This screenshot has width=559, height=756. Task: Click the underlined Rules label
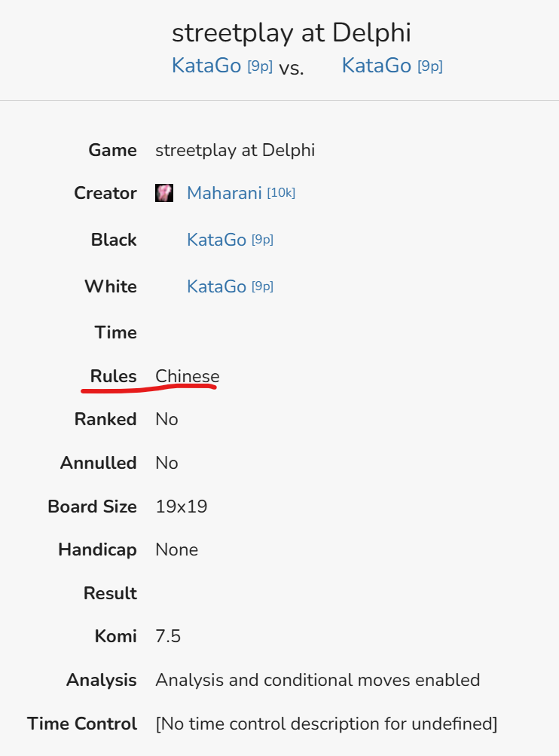[x=113, y=376]
